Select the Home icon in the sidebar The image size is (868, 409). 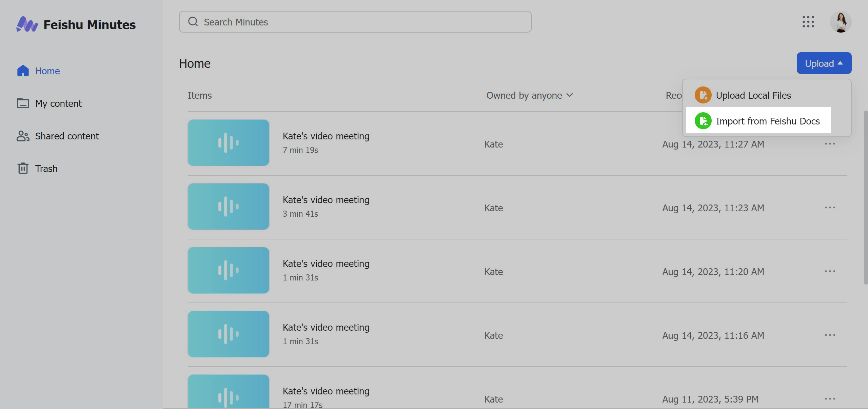[23, 71]
